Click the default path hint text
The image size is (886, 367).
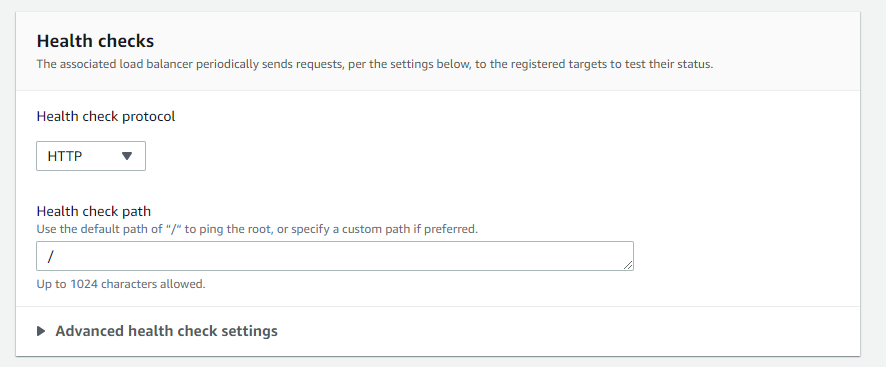click(x=257, y=230)
